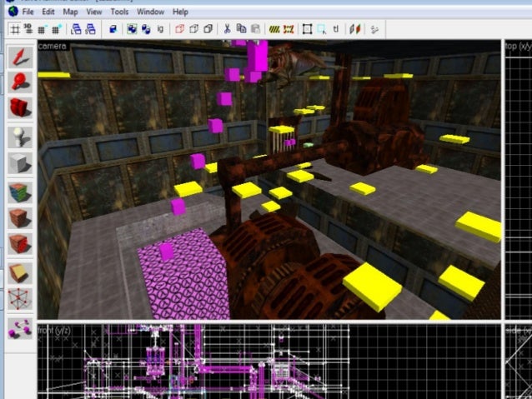
Task: Open the Edit menu
Action: 48,12
